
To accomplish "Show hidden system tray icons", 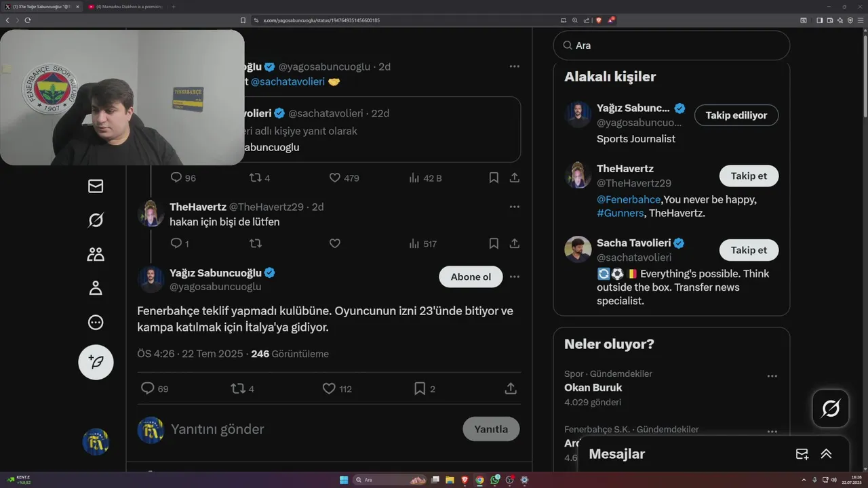I will (x=804, y=480).
